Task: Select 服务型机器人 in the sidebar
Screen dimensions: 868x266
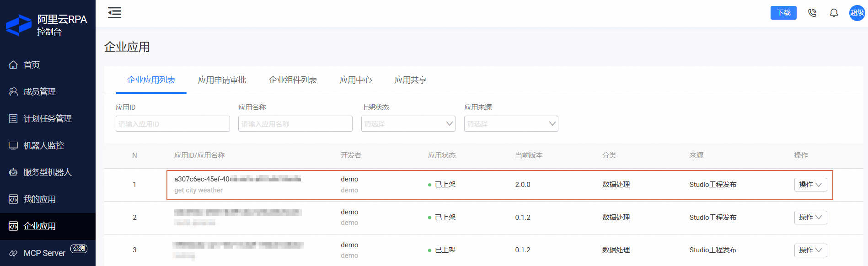Action: pos(47,172)
